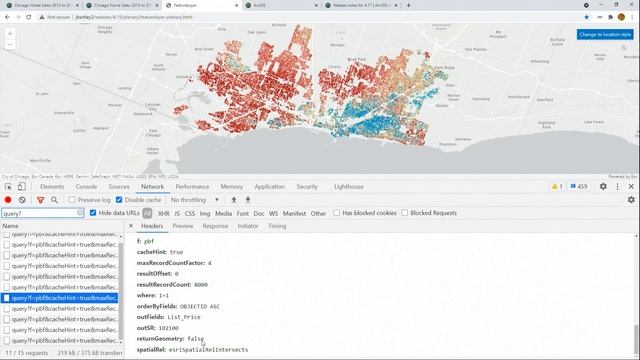640x360 pixels.
Task: Filter requests by XHR
Action: pyautogui.click(x=164, y=213)
